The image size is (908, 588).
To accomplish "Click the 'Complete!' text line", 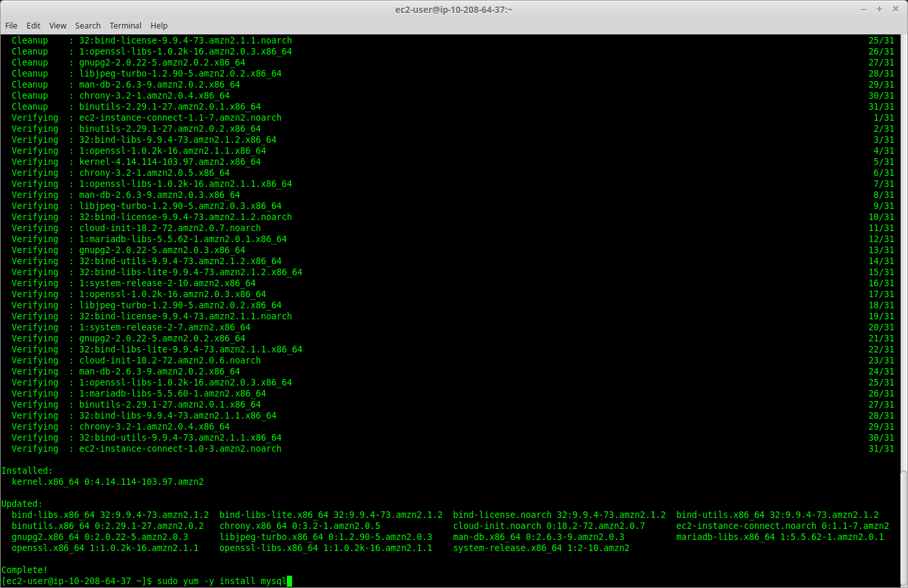I will click(25, 570).
